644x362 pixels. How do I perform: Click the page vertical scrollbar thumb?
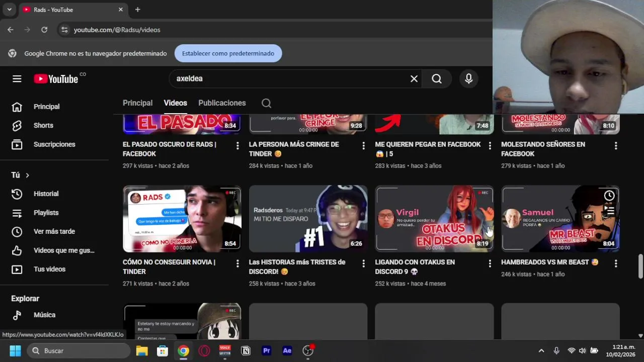[640, 266]
